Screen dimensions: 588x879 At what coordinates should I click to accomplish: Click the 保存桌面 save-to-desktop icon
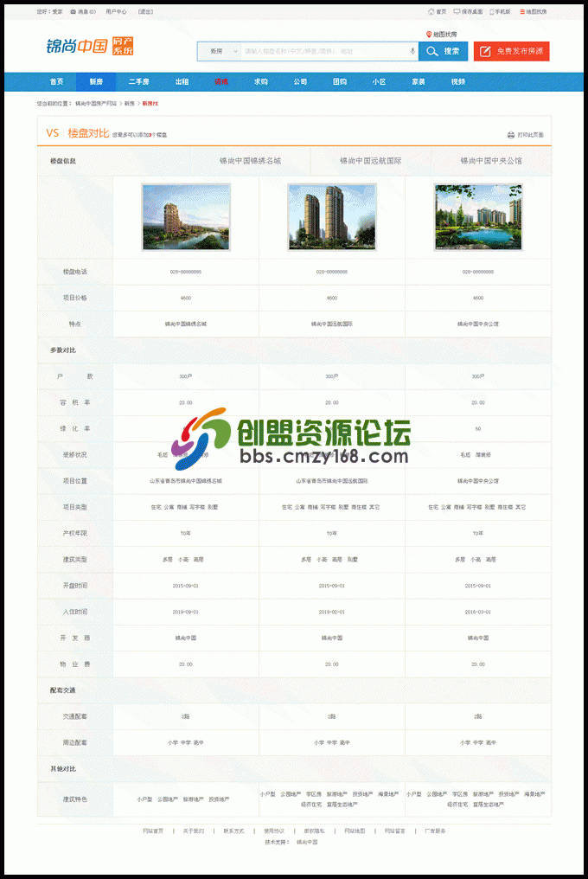coord(457,11)
